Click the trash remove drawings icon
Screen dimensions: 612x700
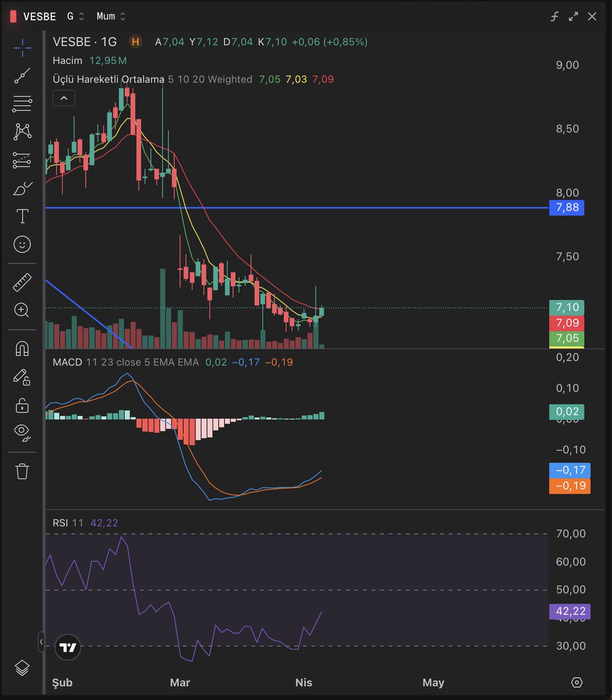(22, 471)
